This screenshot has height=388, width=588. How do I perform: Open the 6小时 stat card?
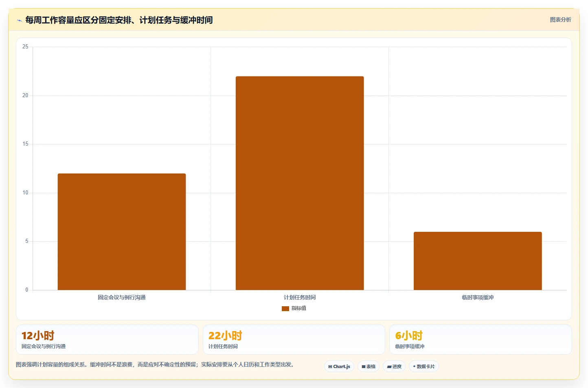[480, 340]
